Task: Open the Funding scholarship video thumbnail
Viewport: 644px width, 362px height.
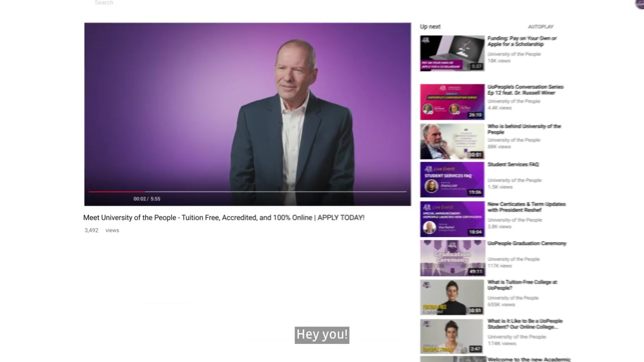Action: click(452, 53)
